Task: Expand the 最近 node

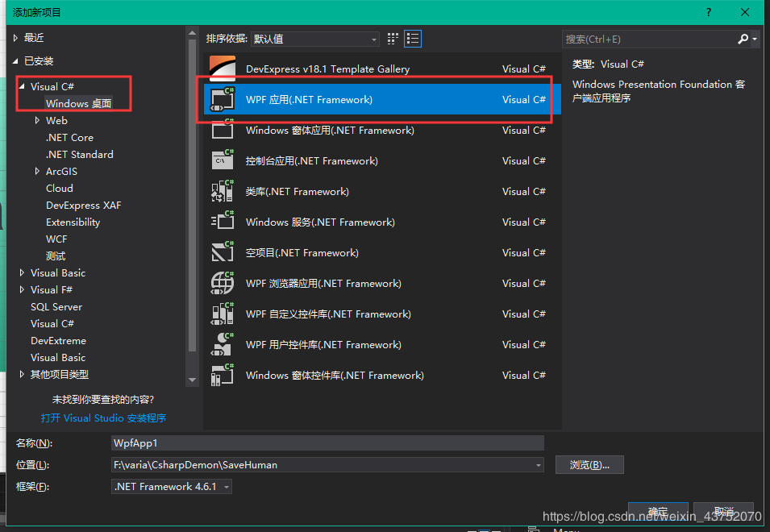Action: tap(15, 38)
